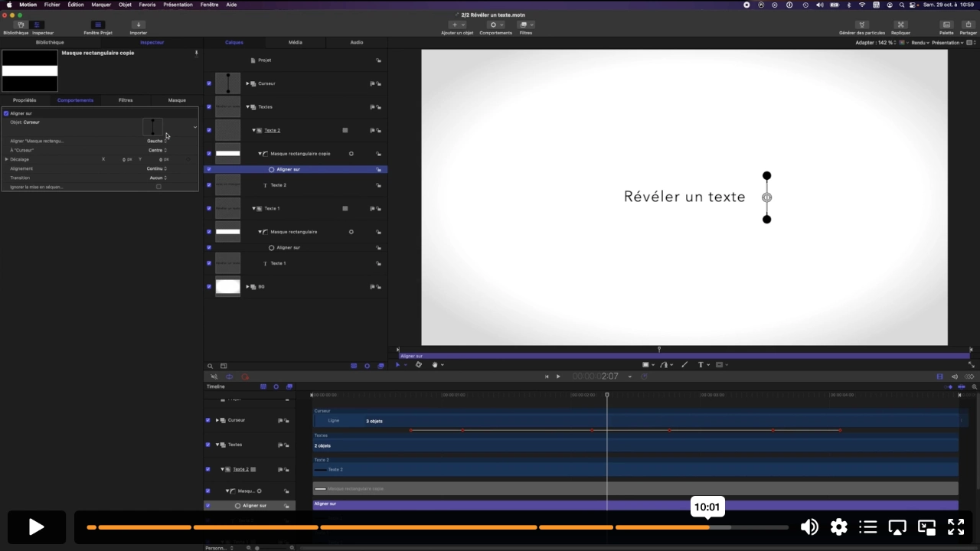980x551 pixels.
Task: Open the Adapter zoom level dropdown
Action: point(875,43)
